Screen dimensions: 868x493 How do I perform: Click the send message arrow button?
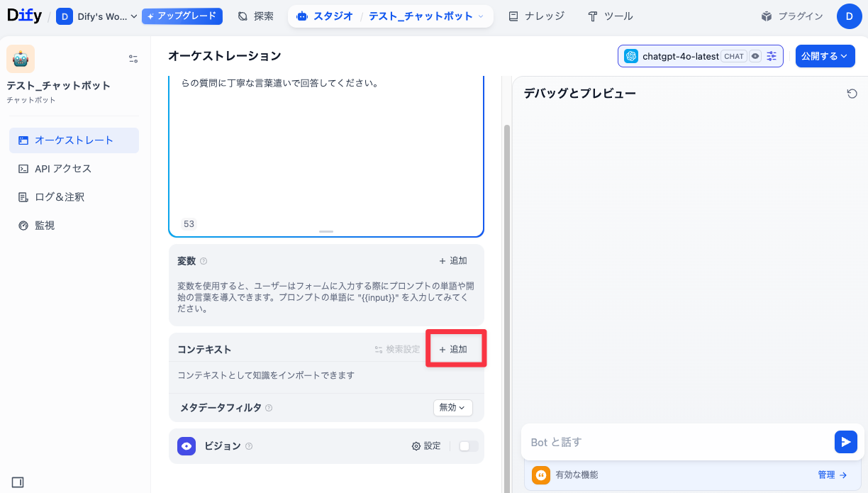pos(845,441)
